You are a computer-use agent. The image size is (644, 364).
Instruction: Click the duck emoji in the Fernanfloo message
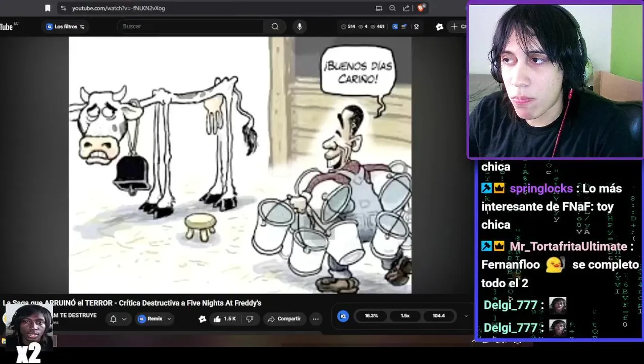(x=555, y=264)
